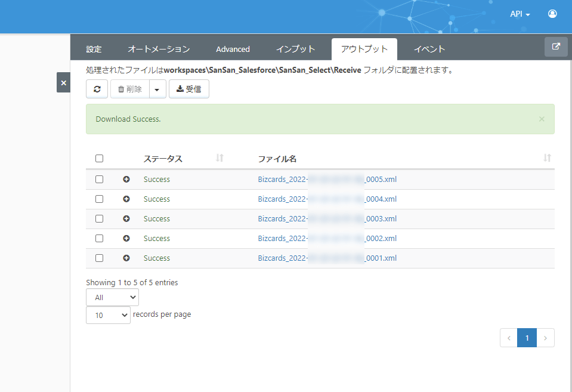Switch to the インプット tab

tap(295, 49)
